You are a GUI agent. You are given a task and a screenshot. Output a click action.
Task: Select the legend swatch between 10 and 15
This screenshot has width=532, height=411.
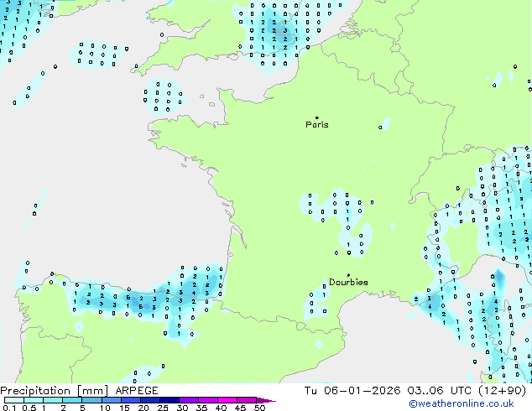[x=112, y=400]
